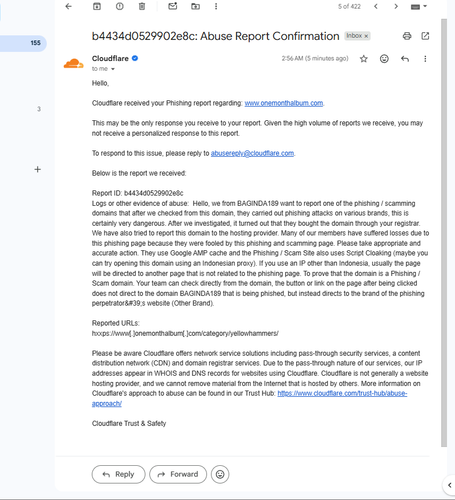The image size is (455, 500).
Task: Go back to inbox with the back arrow
Action: 69,6
